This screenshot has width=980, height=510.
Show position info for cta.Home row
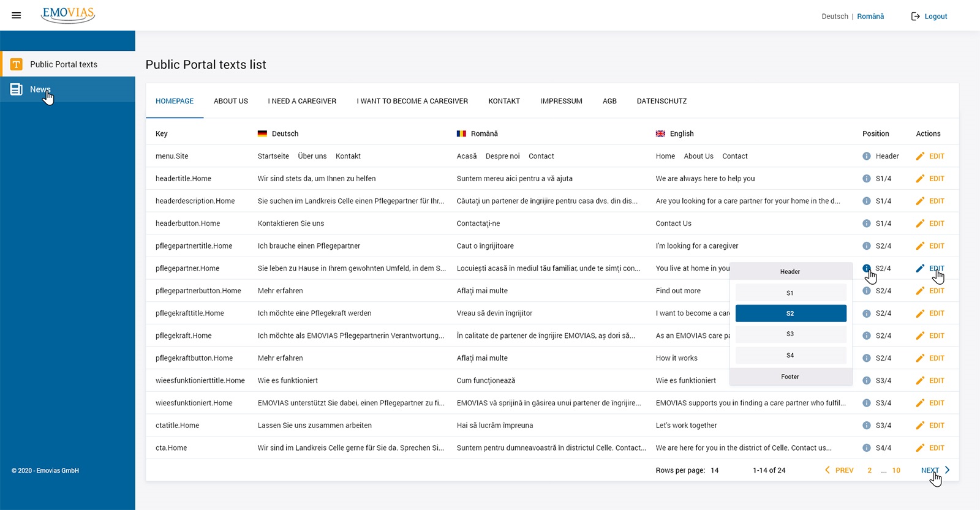866,448
